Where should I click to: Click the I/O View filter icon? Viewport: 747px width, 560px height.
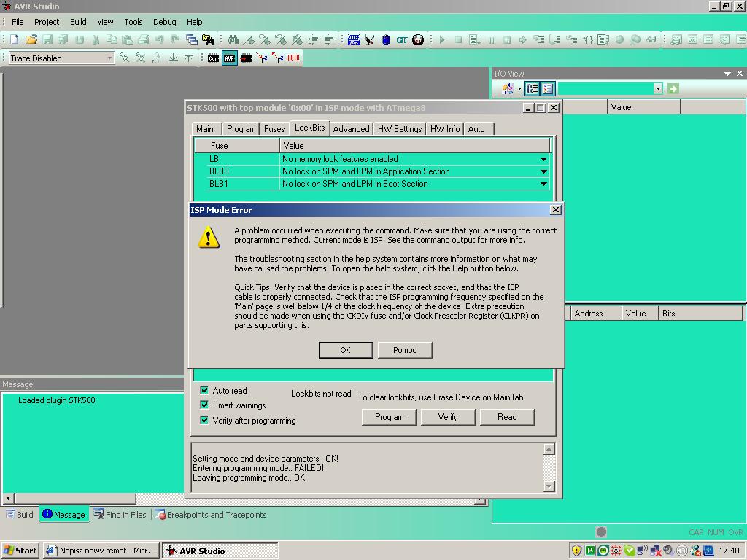[x=508, y=88]
